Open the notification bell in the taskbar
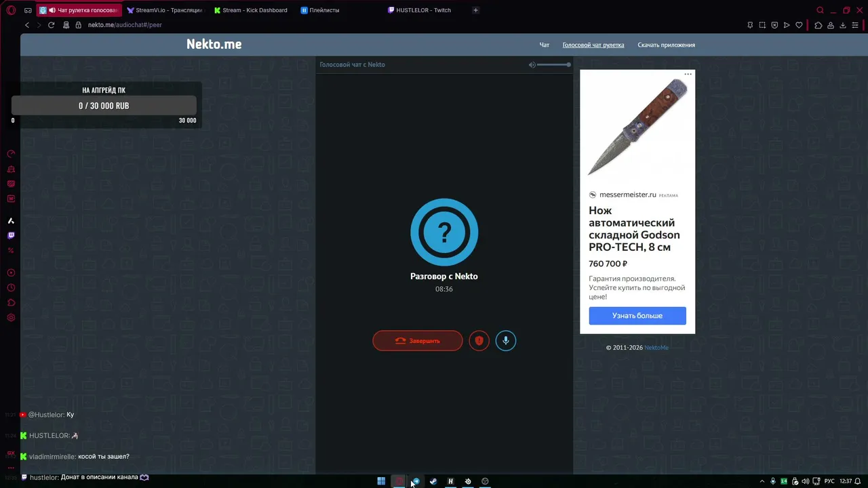The width and height of the screenshot is (868, 488). tap(859, 481)
